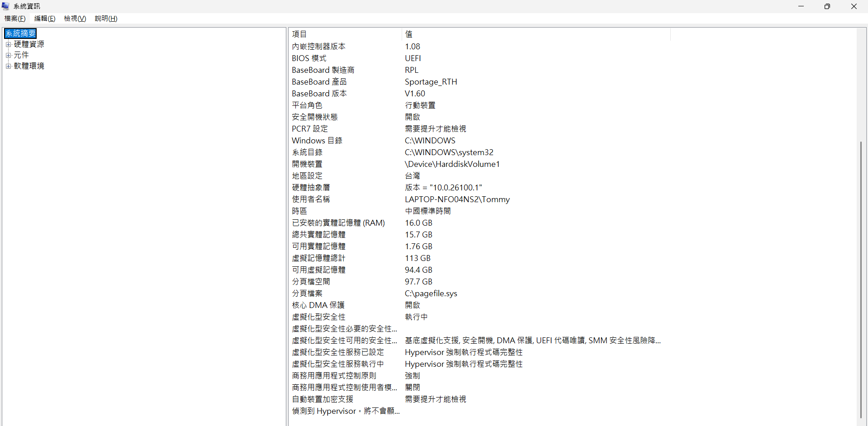Viewport: 868px width, 426px height.
Task: Click the \Device\HarddiskVolume1 value
Action: (452, 164)
